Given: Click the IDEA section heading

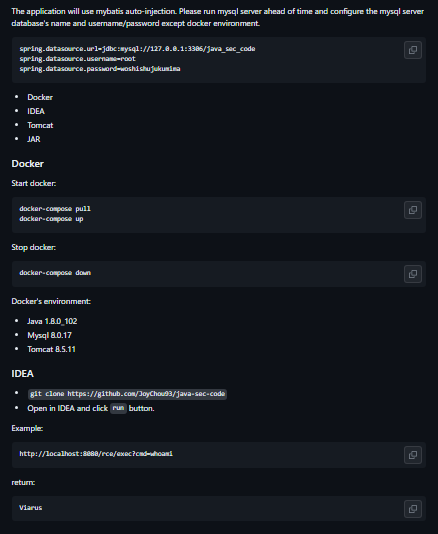Looking at the screenshot, I should click(x=22, y=374).
